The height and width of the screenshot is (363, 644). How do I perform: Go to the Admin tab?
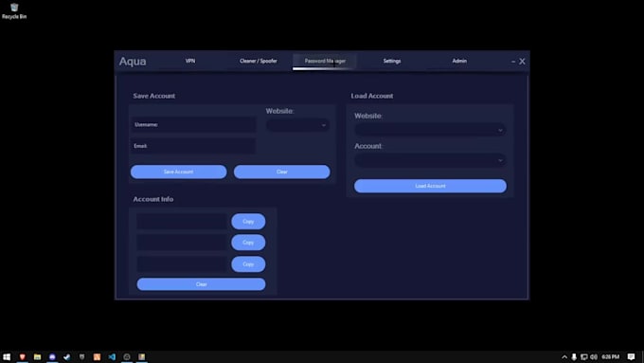pyautogui.click(x=459, y=61)
